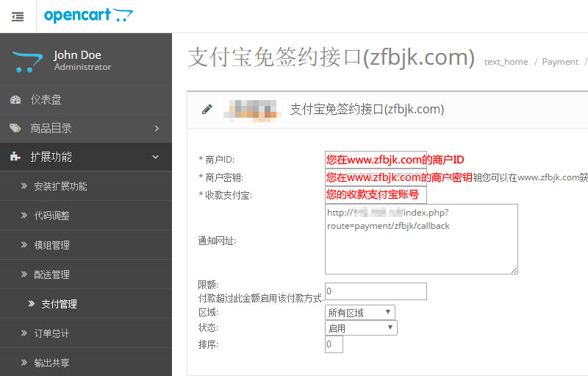Click the Administrator role text

(x=82, y=67)
